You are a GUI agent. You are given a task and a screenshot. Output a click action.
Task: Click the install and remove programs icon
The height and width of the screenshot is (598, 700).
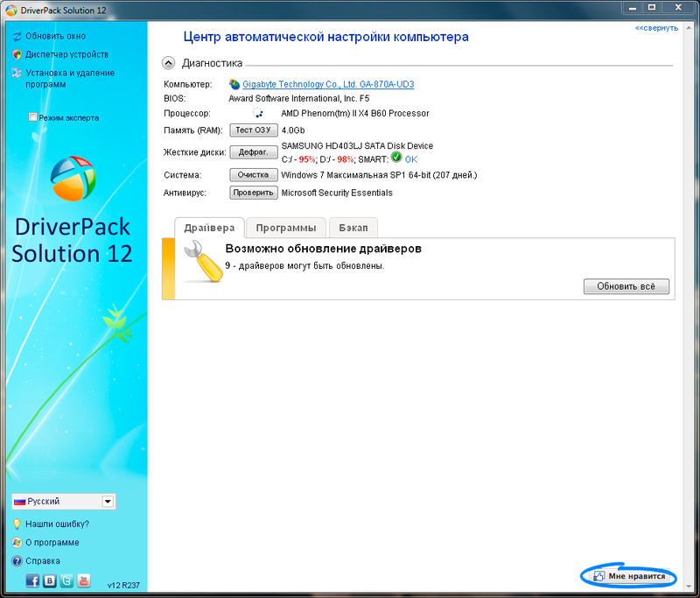tap(17, 73)
